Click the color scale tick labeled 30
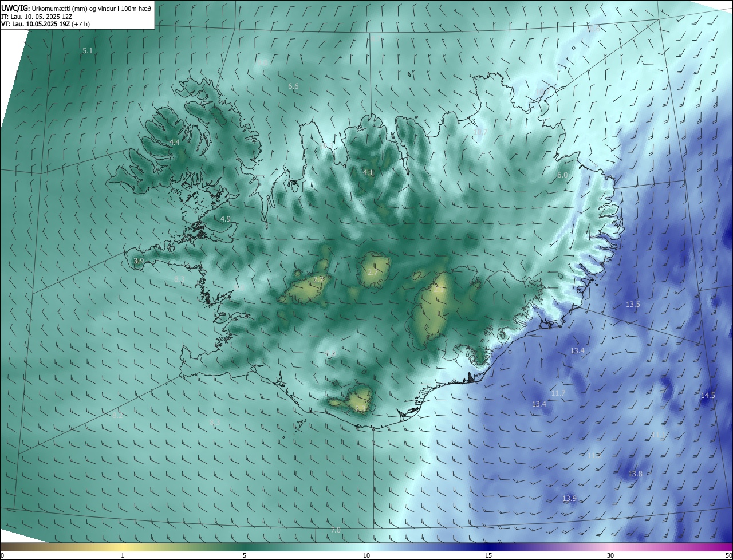The image size is (733, 560). coord(610,555)
